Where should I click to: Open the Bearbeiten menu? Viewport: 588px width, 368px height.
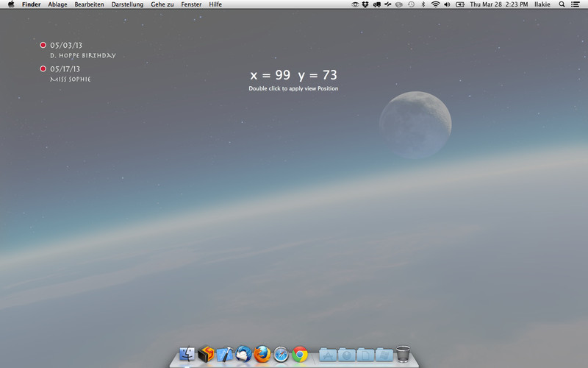[x=89, y=4]
